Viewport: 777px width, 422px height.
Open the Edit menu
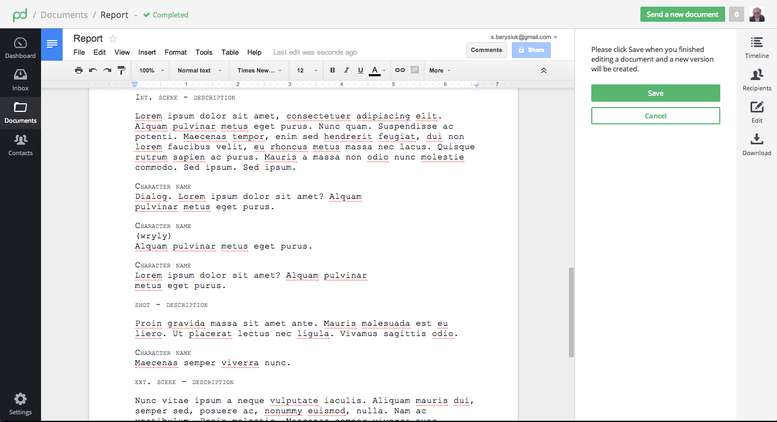click(x=100, y=52)
